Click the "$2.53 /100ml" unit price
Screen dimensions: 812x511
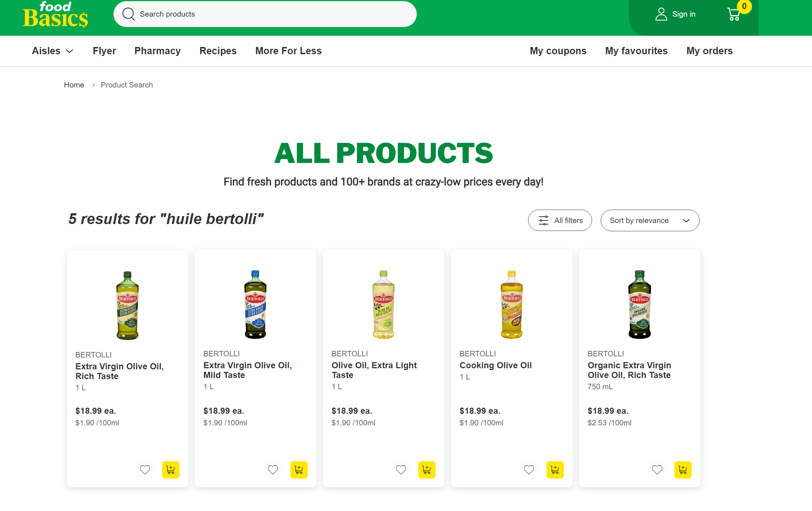609,423
